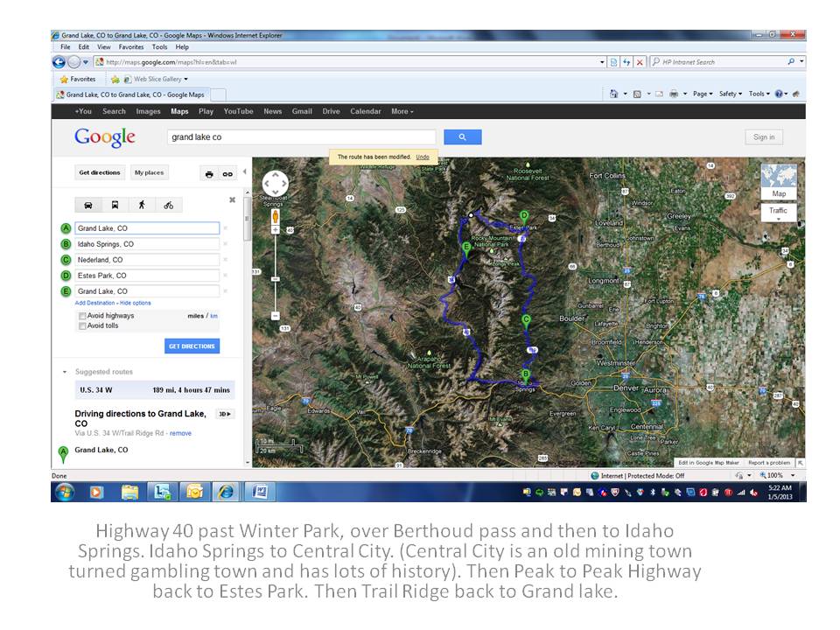
Task: Open the Edit menu
Action: pyautogui.click(x=84, y=47)
